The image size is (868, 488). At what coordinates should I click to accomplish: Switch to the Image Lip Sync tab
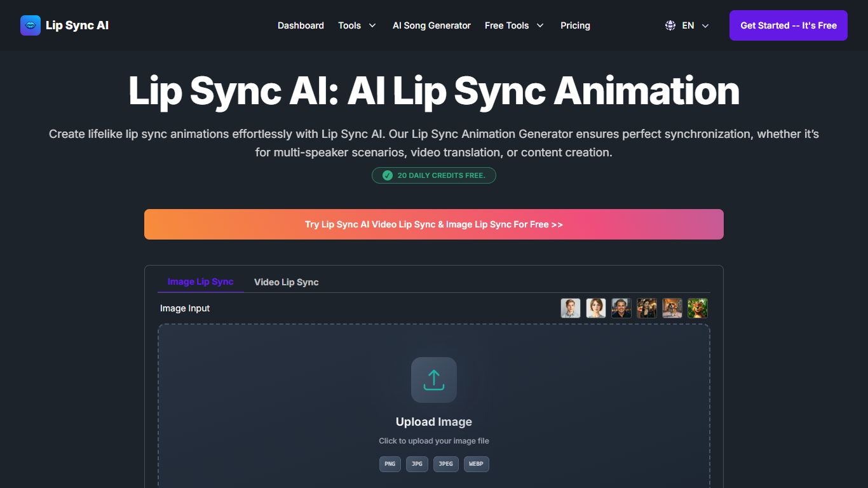(x=201, y=281)
